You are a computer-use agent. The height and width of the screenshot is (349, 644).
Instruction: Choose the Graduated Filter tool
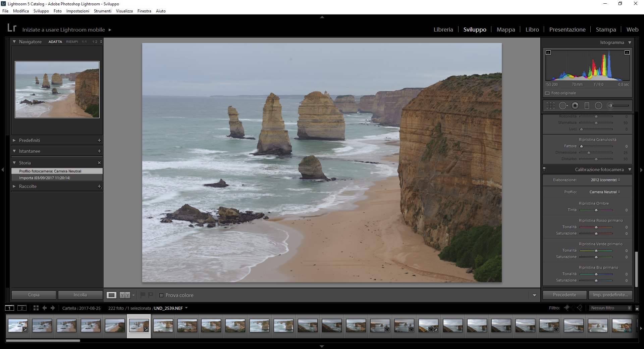(587, 106)
